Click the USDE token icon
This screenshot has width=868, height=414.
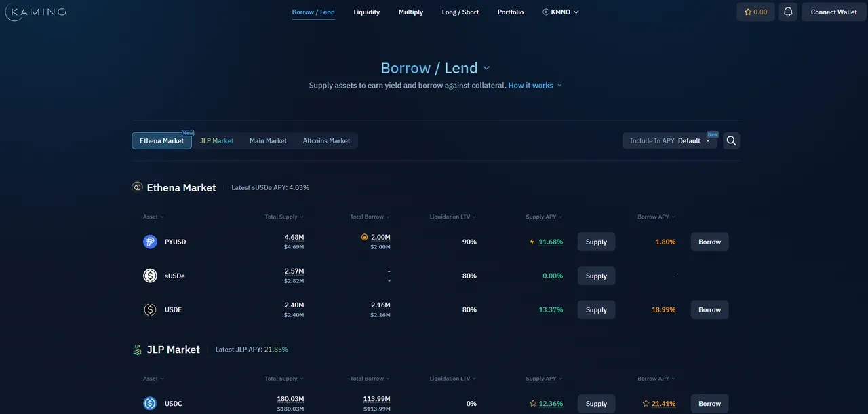point(150,309)
